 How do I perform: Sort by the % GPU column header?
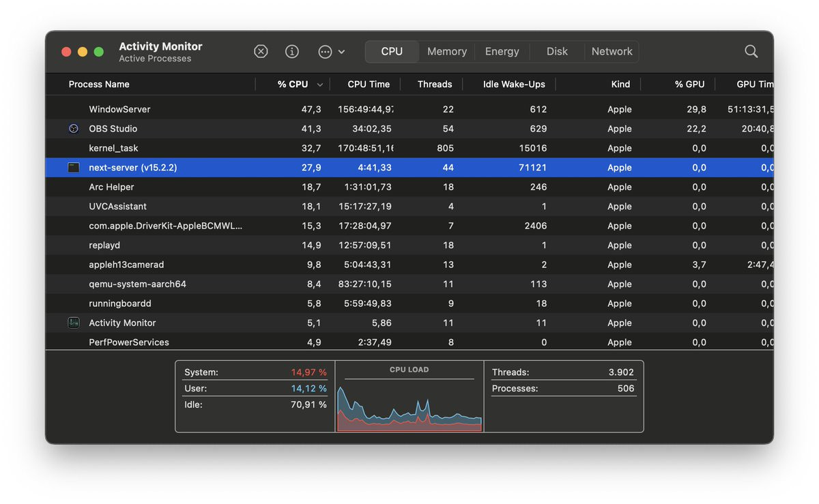(x=689, y=84)
